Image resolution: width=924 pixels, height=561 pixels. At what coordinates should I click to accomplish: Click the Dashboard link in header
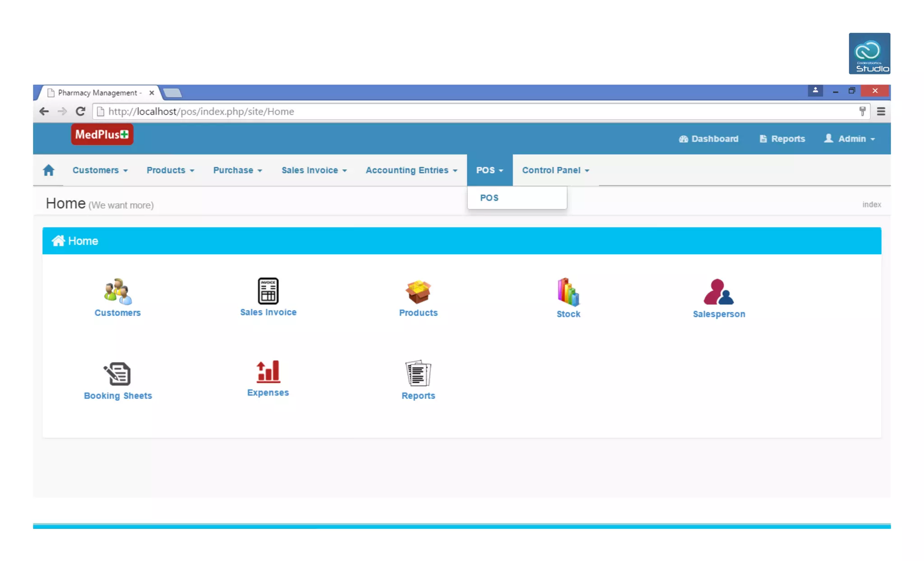click(709, 139)
